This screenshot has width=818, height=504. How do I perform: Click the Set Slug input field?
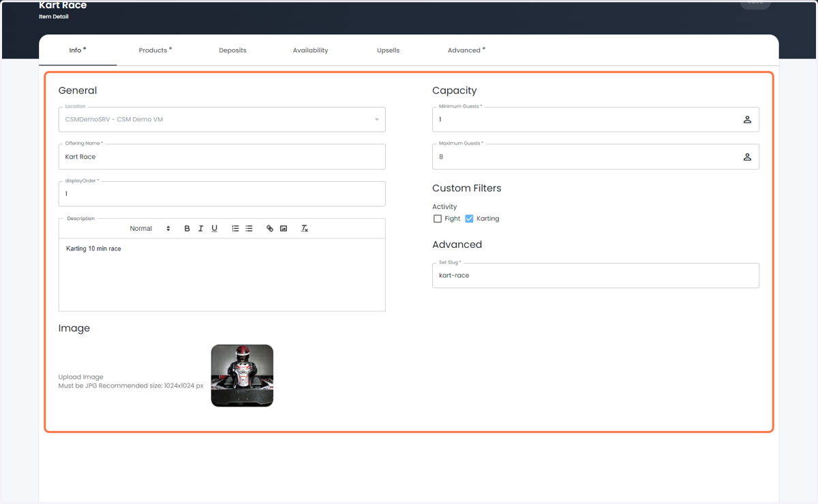pos(596,276)
